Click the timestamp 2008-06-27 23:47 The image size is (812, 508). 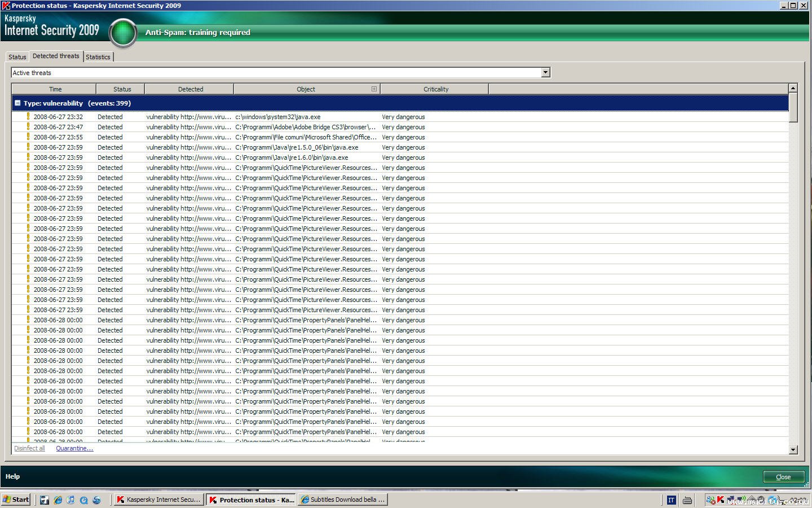[x=58, y=127]
